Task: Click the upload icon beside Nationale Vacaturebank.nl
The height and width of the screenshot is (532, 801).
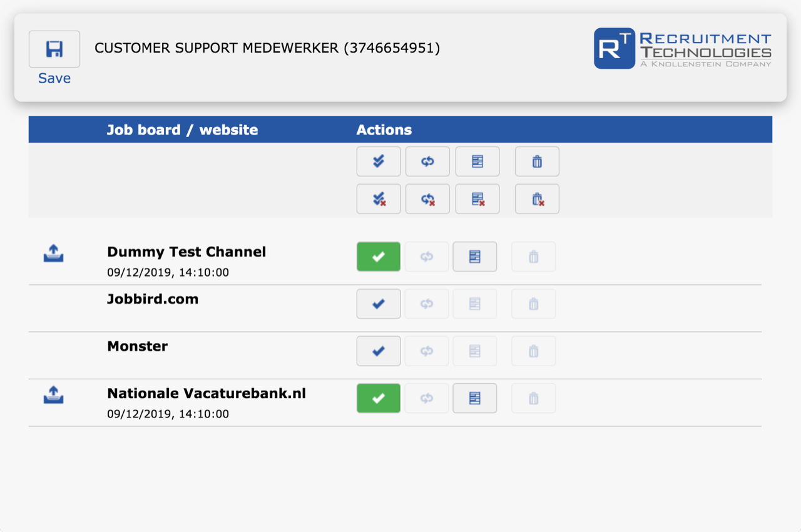Action: point(54,394)
